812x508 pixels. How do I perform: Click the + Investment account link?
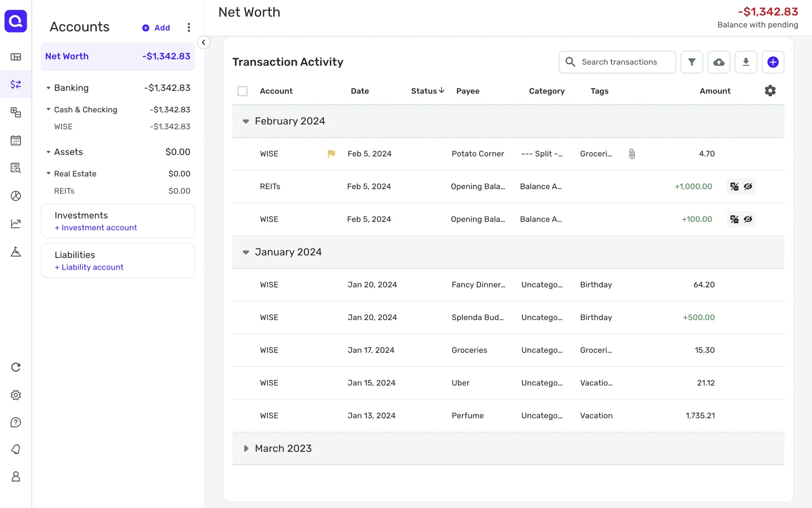click(x=96, y=228)
